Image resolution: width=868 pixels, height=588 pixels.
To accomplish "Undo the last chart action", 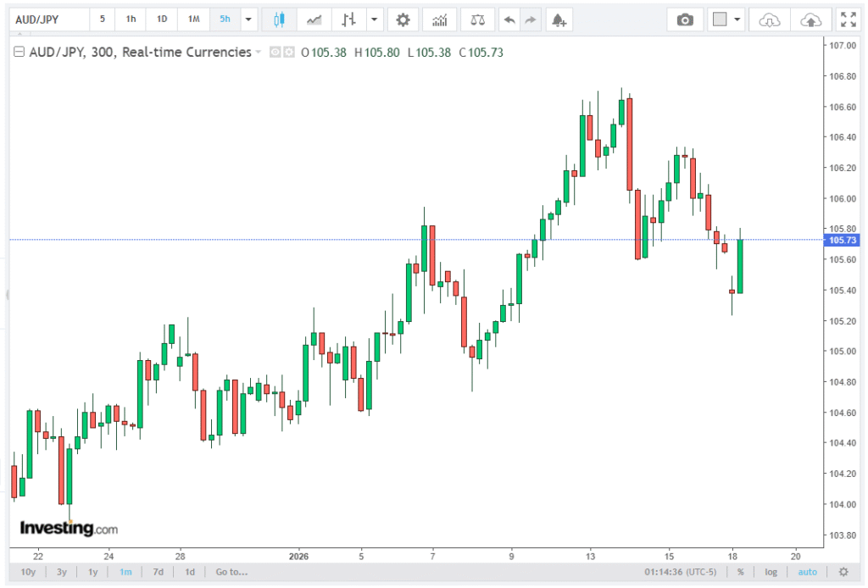I will click(x=509, y=19).
